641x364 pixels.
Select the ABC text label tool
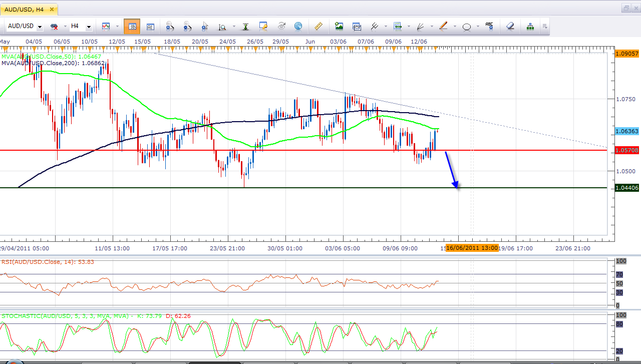tap(489, 26)
